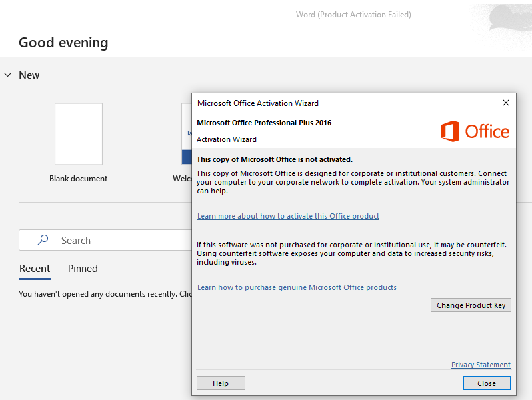Viewport: 532px width, 400px height.
Task: Click the Word Product Activation Failed title
Action: [x=353, y=15]
